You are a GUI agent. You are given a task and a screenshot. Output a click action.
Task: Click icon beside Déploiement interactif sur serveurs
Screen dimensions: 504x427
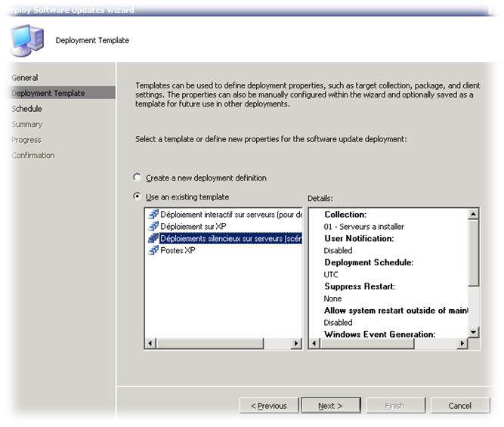153,215
